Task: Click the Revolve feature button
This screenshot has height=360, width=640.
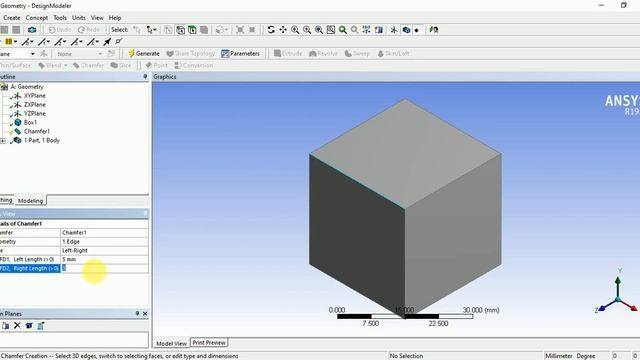Action: [x=323, y=53]
